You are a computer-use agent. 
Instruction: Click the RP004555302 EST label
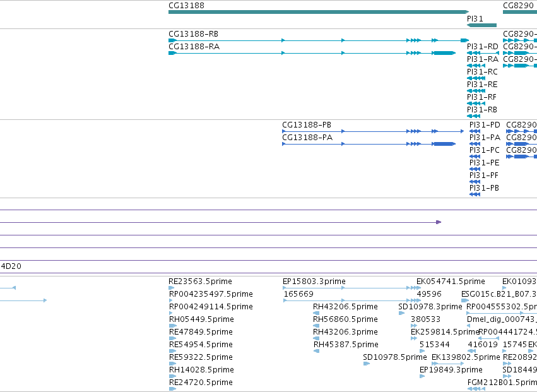click(x=502, y=307)
